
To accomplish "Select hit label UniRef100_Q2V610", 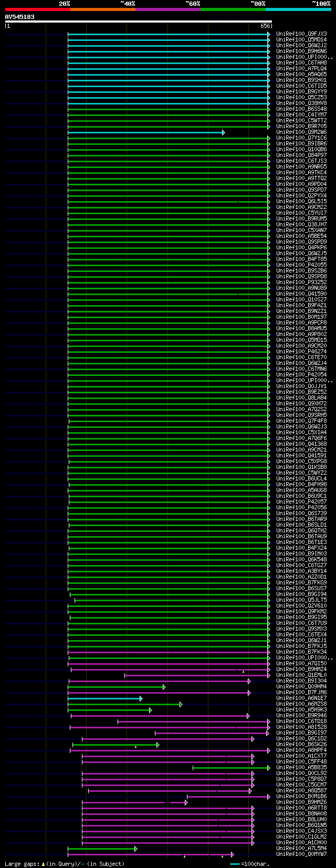I will click(301, 605).
